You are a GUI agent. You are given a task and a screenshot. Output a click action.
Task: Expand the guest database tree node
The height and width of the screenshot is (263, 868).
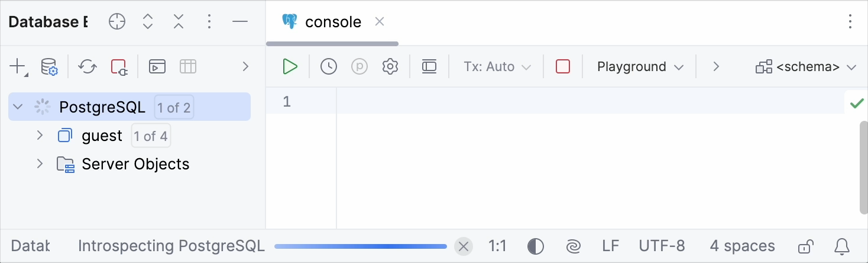click(40, 136)
